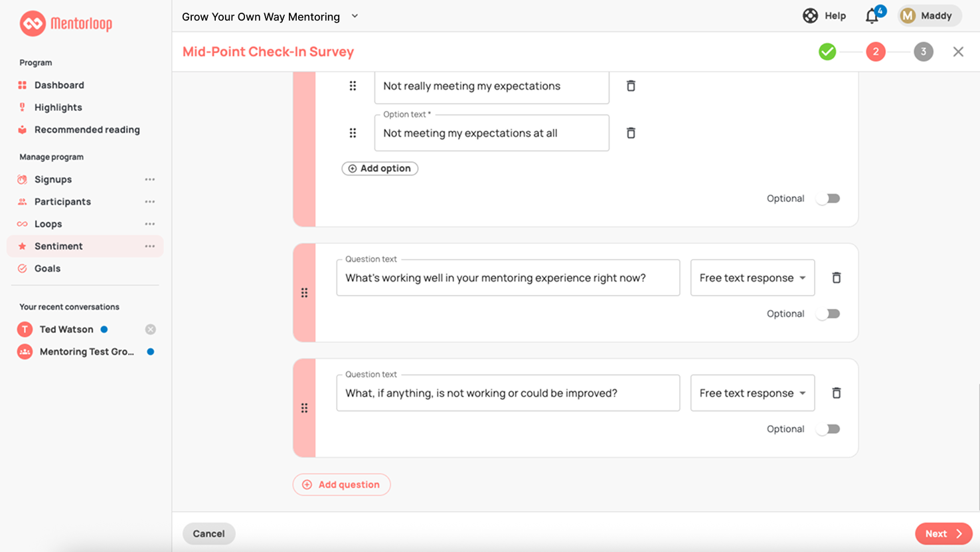This screenshot has height=552, width=980.
Task: Delete the 'What's working well' question
Action: 837,278
